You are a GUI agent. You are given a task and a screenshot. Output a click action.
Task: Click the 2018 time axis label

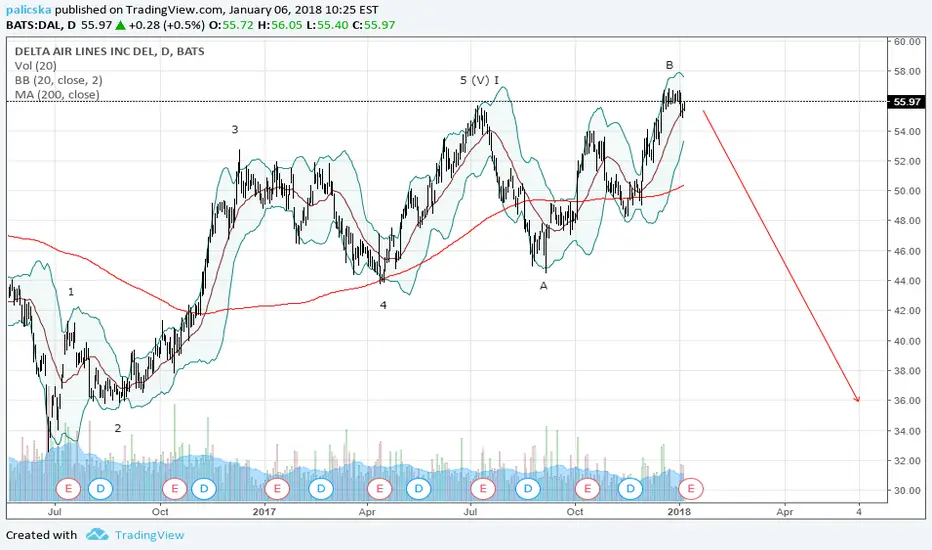(x=679, y=511)
